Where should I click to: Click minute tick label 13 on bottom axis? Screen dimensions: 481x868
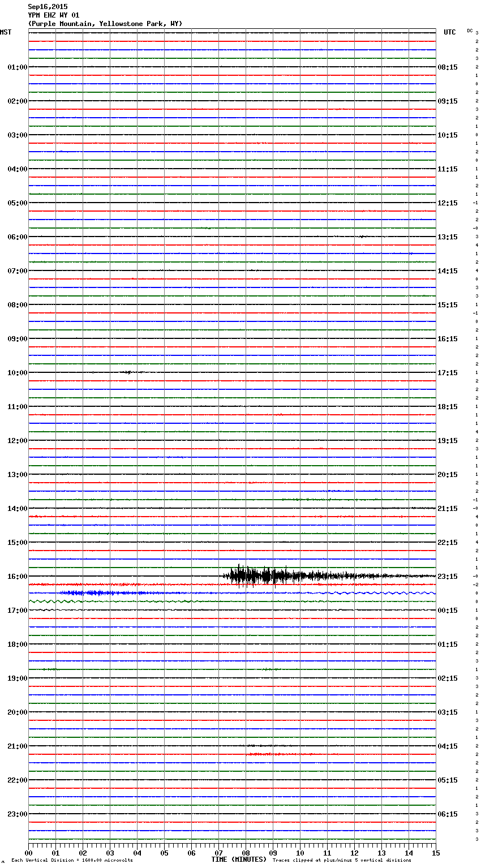point(381,853)
